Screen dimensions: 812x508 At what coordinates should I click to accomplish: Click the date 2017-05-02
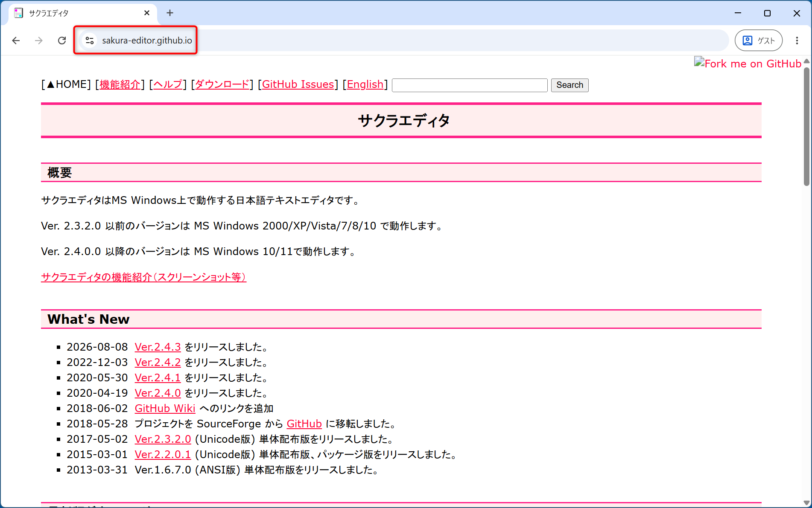point(97,439)
